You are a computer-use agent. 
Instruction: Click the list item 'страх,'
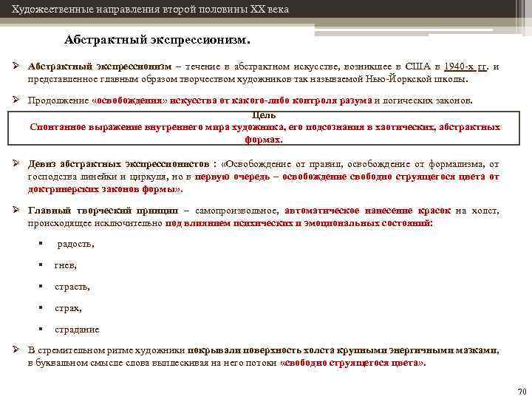click(68, 308)
